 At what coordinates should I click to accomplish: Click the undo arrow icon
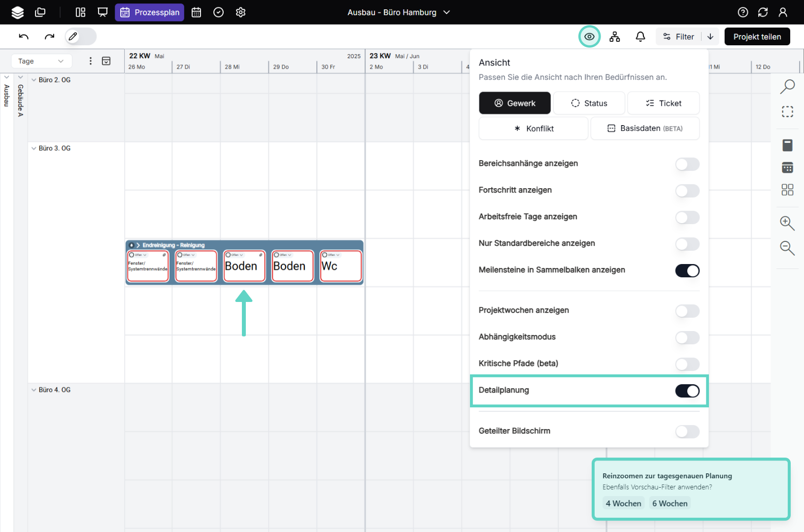[24, 36]
